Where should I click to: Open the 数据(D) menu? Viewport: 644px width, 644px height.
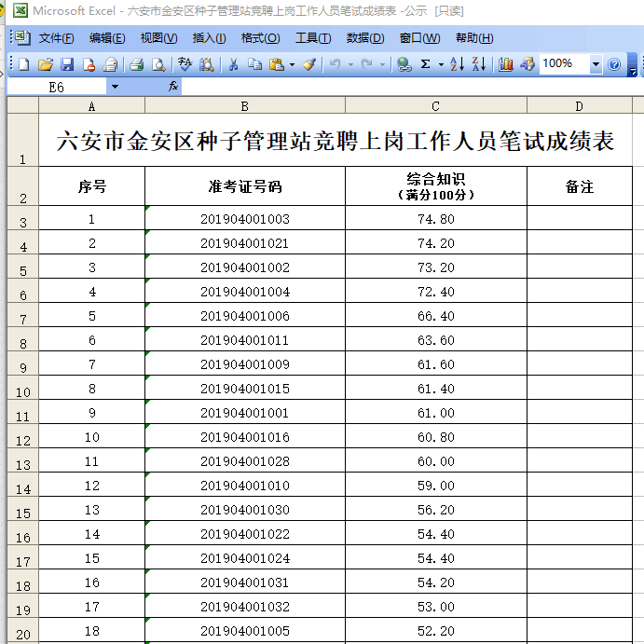coord(365,38)
